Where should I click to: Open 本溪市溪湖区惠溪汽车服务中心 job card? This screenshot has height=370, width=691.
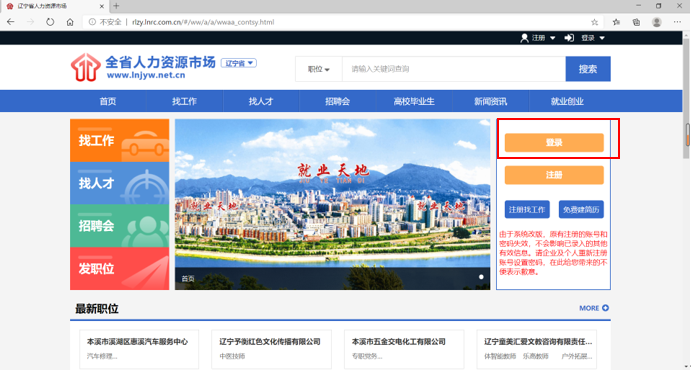(x=139, y=349)
